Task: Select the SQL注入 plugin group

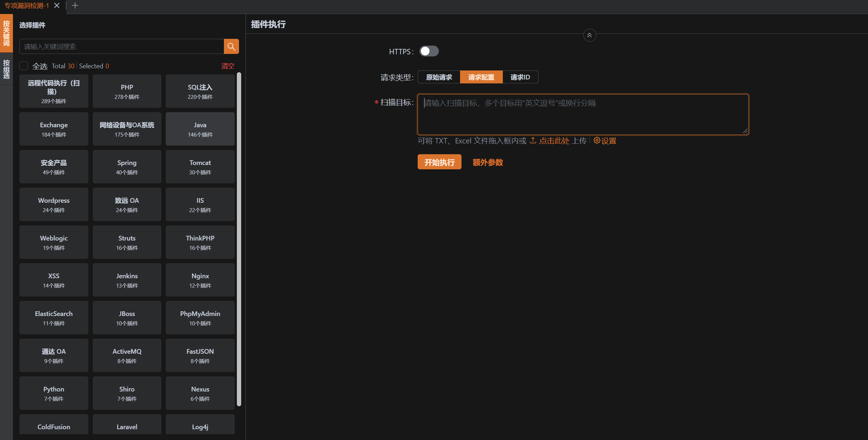Action: click(x=200, y=91)
